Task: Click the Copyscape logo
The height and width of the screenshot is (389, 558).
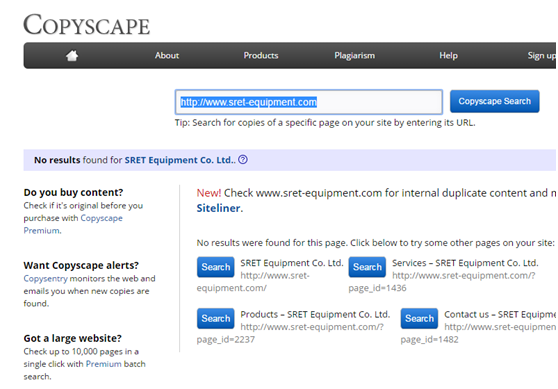Action: (86, 25)
